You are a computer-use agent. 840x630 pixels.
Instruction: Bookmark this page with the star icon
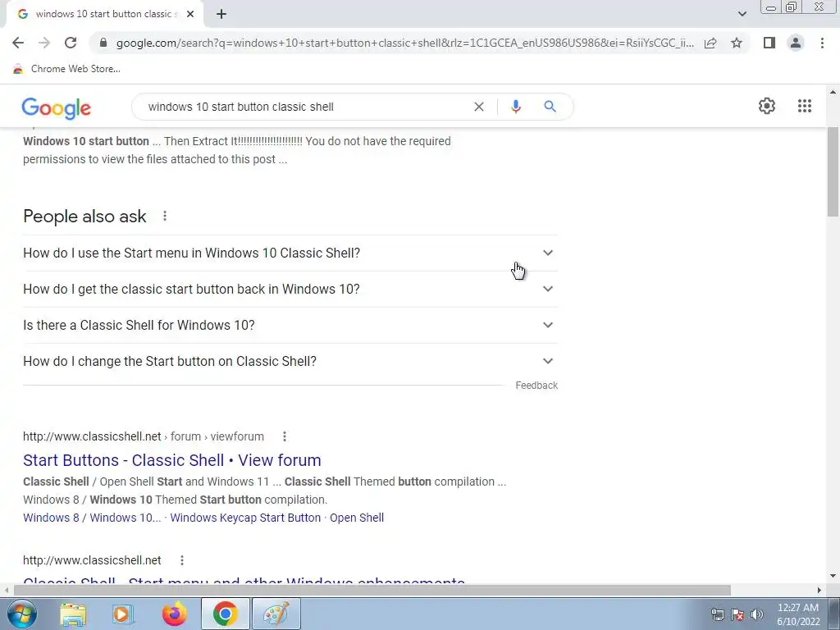click(737, 43)
